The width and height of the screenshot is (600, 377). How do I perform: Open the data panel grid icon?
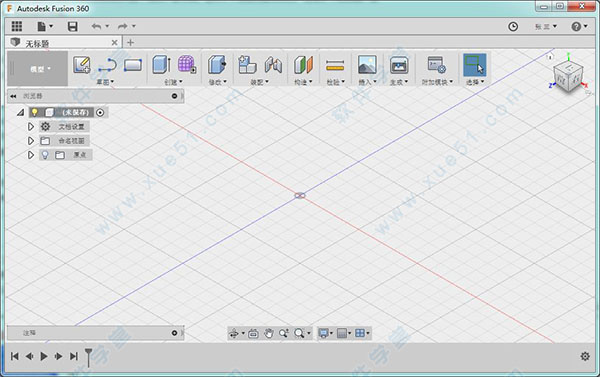(x=17, y=26)
